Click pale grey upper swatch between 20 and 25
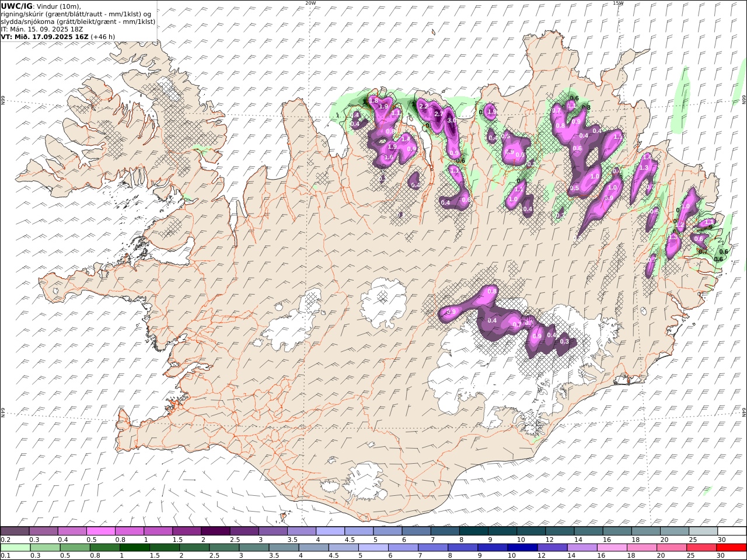Viewport: 747px width, 560px height. click(674, 531)
